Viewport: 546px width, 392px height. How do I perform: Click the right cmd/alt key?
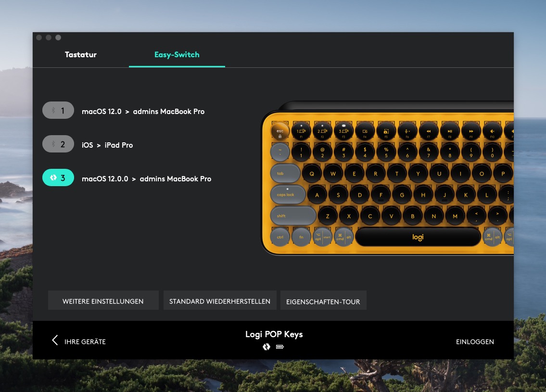click(x=493, y=237)
